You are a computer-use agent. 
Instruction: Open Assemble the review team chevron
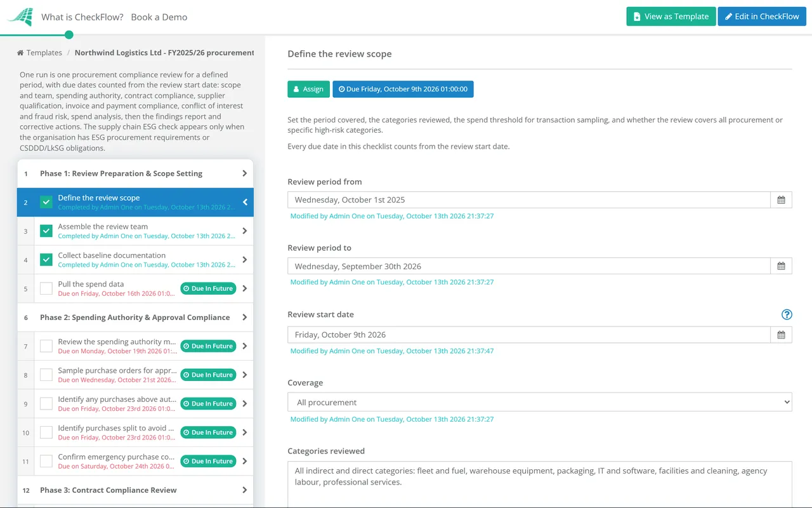pos(245,231)
